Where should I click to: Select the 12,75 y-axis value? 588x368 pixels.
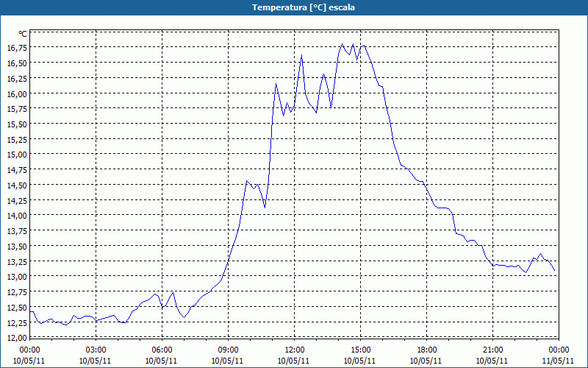point(17,291)
